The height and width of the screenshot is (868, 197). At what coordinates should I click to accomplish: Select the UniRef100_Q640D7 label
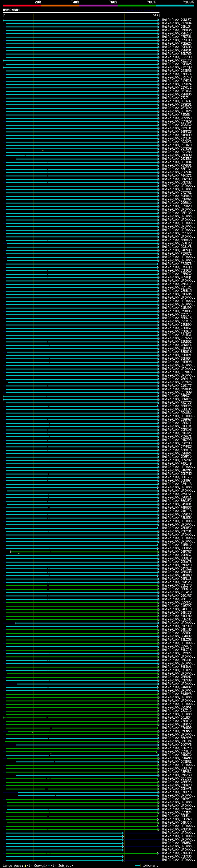tap(176, 636)
